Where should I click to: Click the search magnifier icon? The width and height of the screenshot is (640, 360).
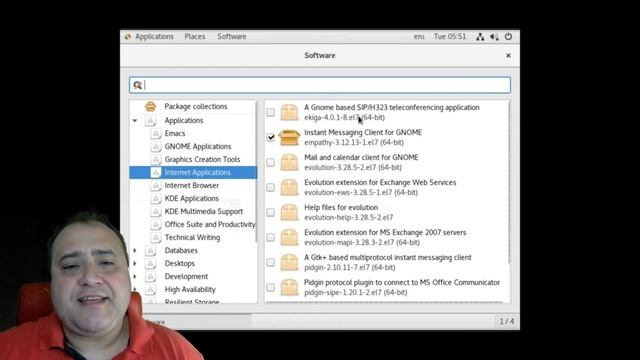click(x=138, y=85)
